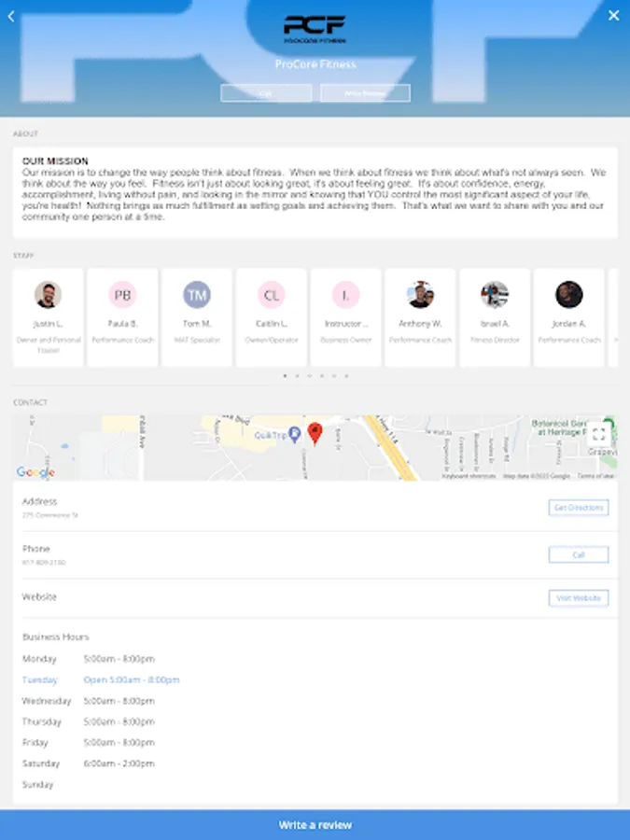This screenshot has width=630, height=840.
Task: Tap the Call button in the header banner
Action: point(266,93)
